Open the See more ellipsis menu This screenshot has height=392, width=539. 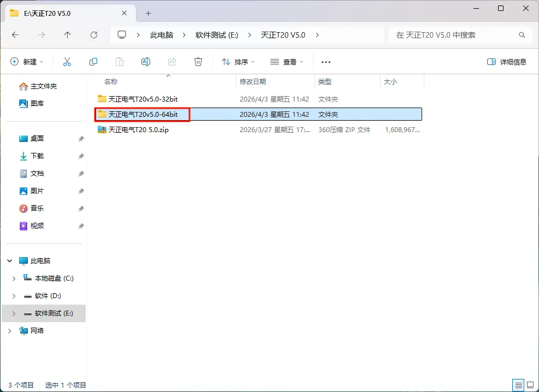click(326, 62)
